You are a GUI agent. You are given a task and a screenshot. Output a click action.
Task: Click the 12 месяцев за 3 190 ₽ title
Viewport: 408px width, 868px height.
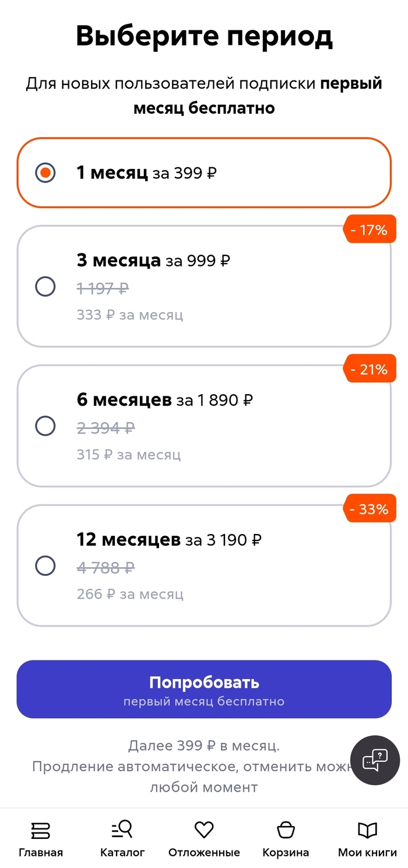coord(169,540)
